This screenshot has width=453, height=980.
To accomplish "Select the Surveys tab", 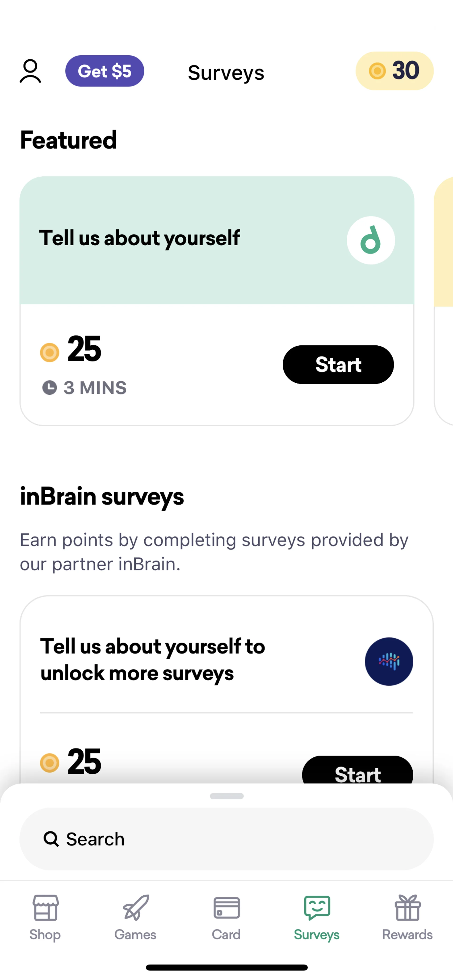I will click(317, 917).
